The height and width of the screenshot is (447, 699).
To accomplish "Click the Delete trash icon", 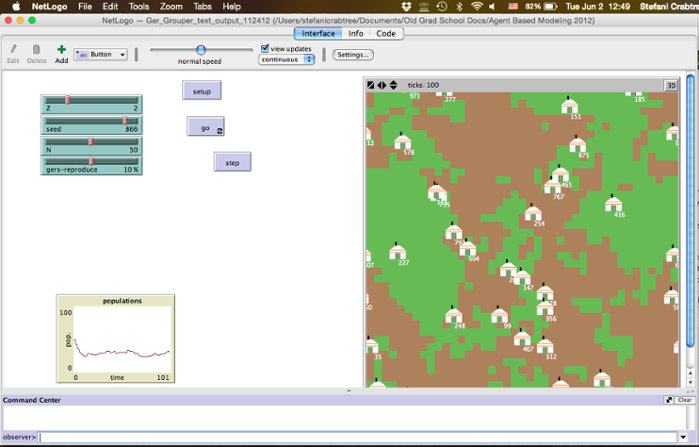I will click(37, 49).
